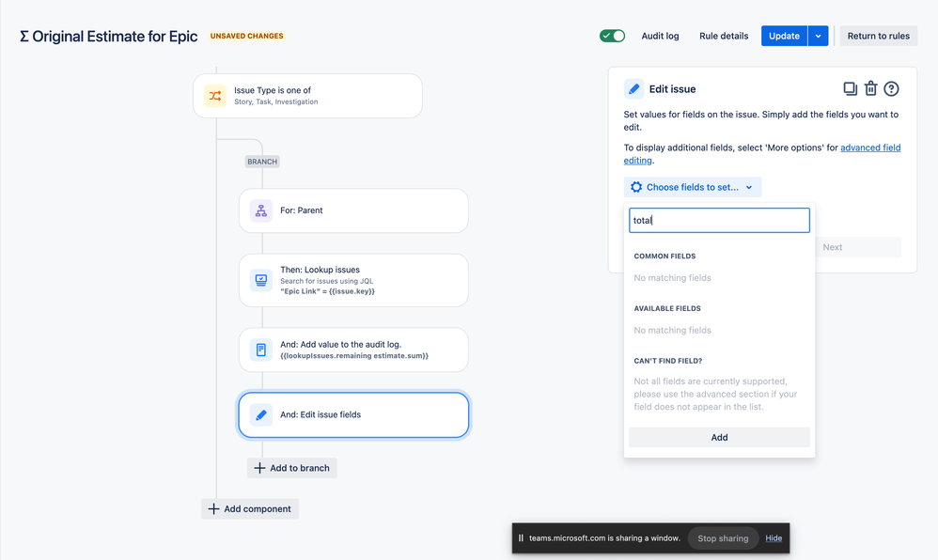
Task: Click the pause icon in sharing bar
Action: coord(521,537)
